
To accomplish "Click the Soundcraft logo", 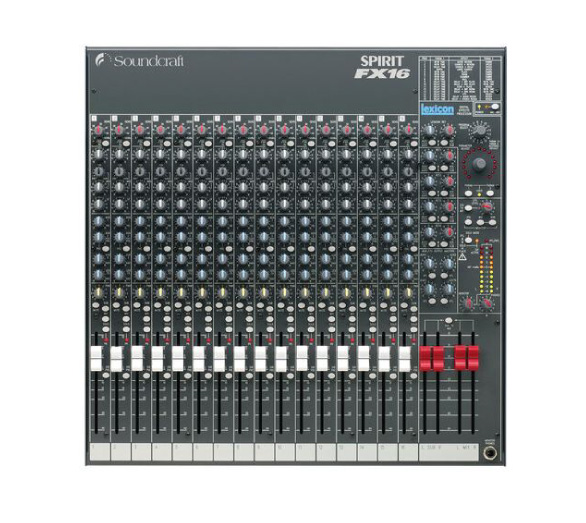I will [140, 61].
